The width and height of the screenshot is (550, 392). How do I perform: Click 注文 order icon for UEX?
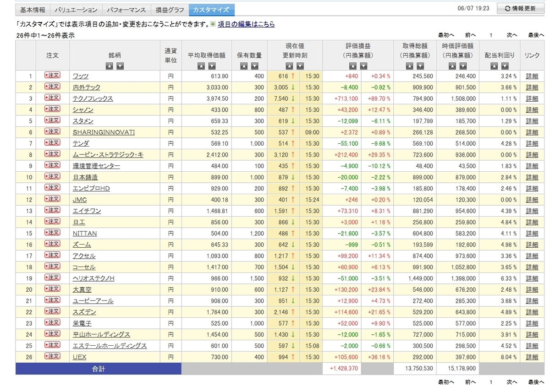point(52,356)
